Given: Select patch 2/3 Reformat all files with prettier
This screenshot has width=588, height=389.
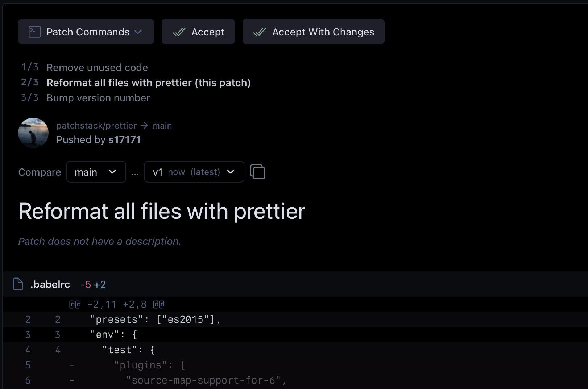Looking at the screenshot, I should point(149,83).
